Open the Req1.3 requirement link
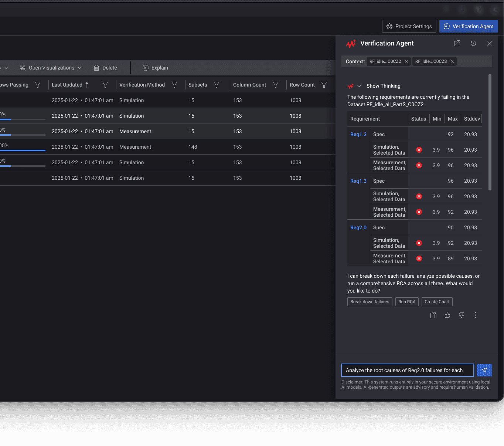Viewport: 504px width, 446px height. point(358,181)
